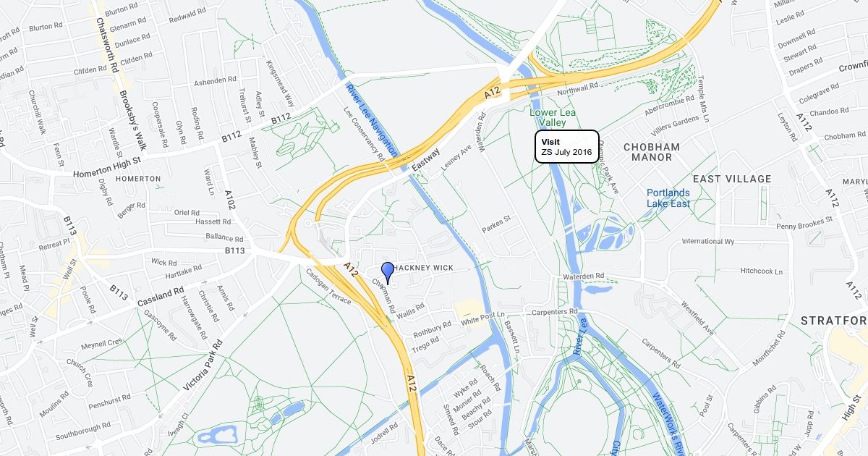Click the Waterden Rd label near river
The image size is (868, 456).
point(583,276)
